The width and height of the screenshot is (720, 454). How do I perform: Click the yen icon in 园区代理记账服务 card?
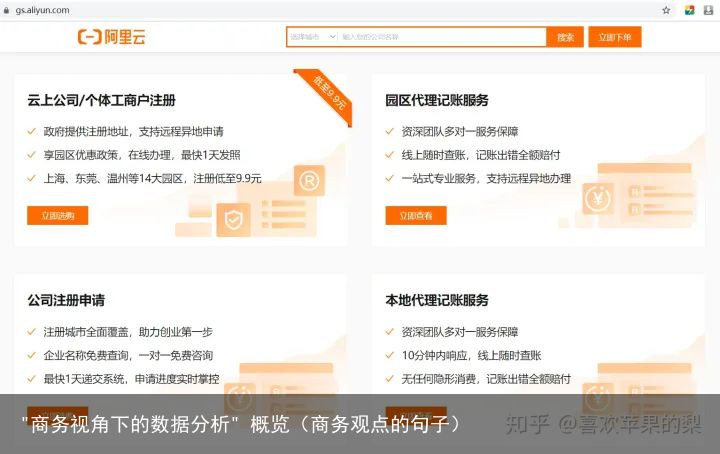[x=597, y=198]
